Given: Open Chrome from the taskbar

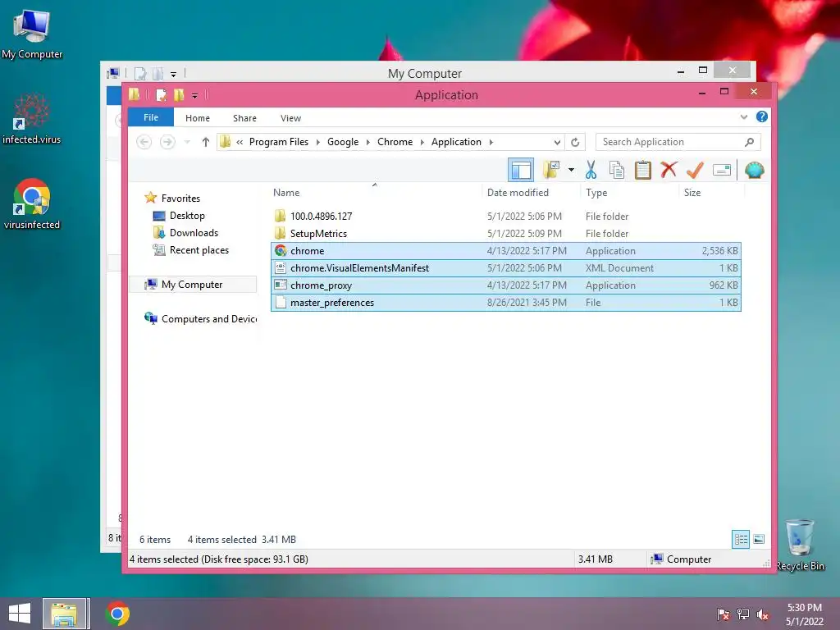Looking at the screenshot, I should [x=117, y=614].
